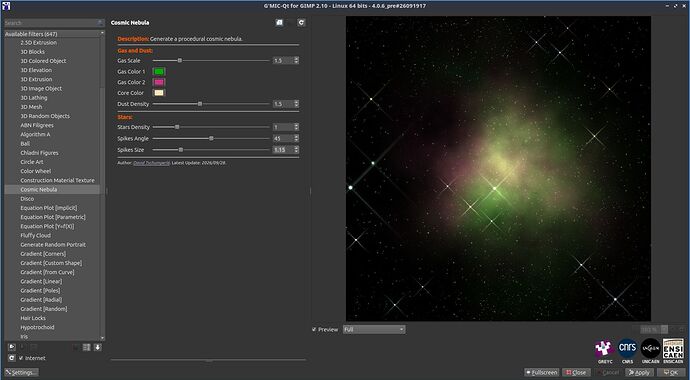Click the Stars Density stepper arrows

pyautogui.click(x=297, y=127)
